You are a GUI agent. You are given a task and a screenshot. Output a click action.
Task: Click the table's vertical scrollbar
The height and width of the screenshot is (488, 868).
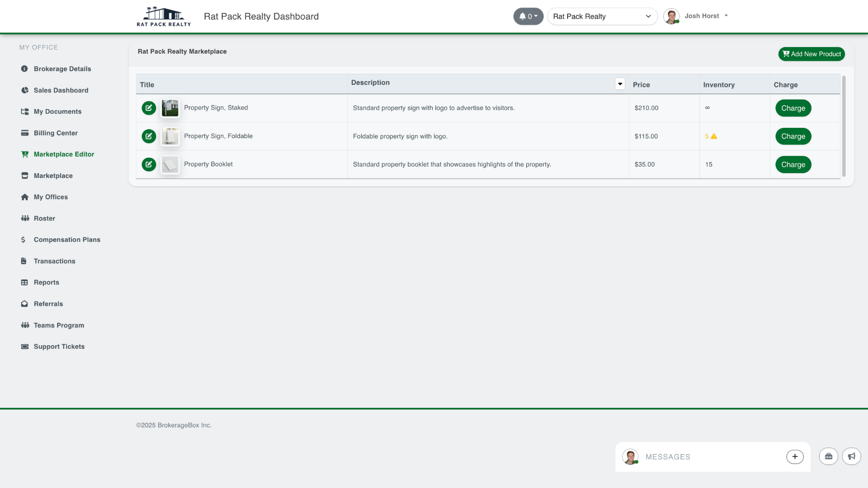844,127
